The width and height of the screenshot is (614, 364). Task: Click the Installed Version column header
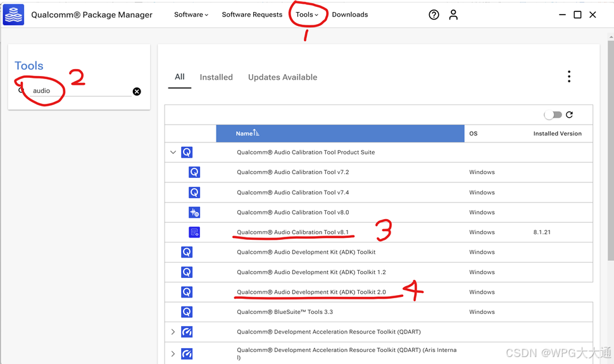[x=557, y=133]
